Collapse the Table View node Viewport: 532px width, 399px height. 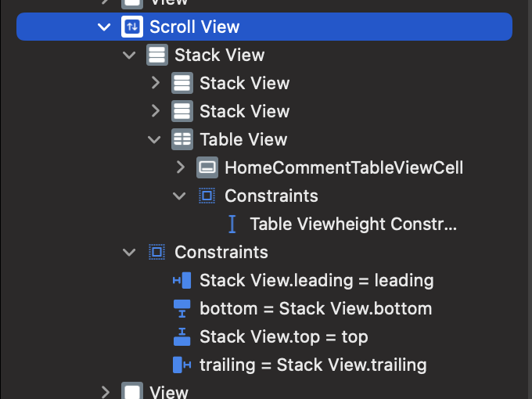click(x=154, y=140)
